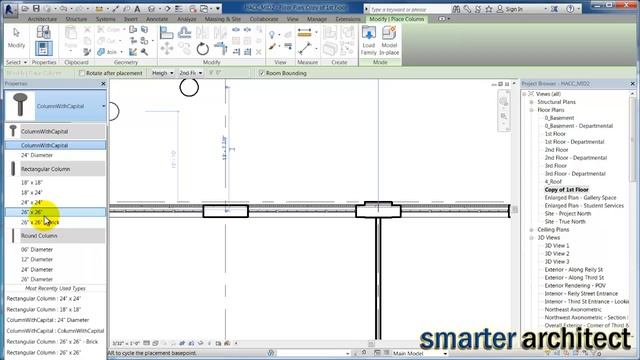Click the Favorites star icon
The width and height of the screenshot is (640, 360).
click(489, 9)
